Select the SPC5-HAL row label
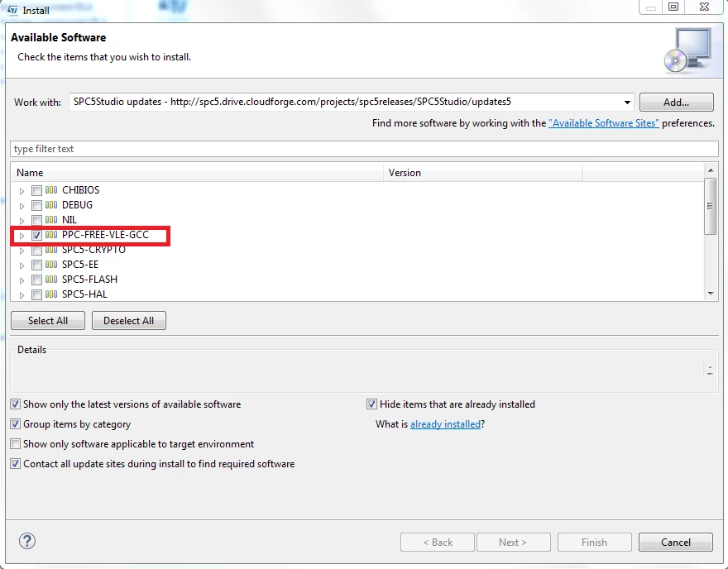The height and width of the screenshot is (569, 728). pos(84,294)
